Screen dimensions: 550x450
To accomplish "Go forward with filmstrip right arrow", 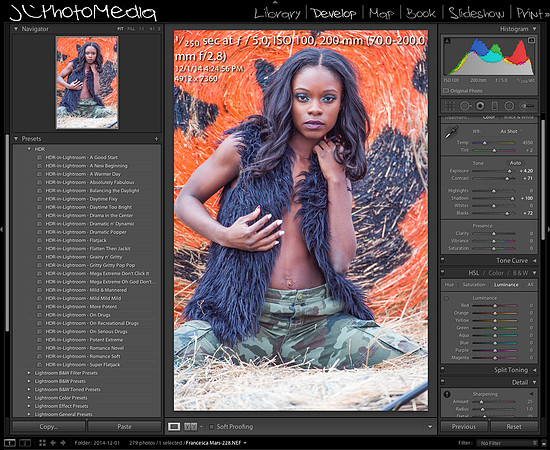I will click(63, 443).
